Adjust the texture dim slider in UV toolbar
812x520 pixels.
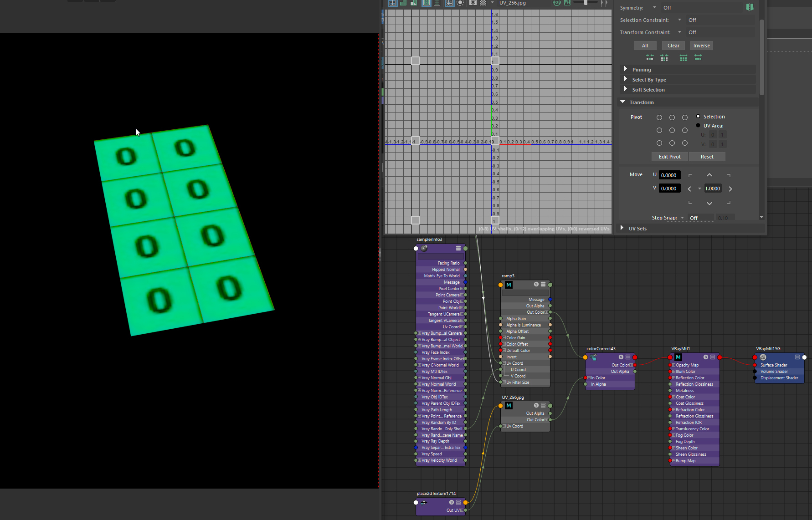coord(586,2)
